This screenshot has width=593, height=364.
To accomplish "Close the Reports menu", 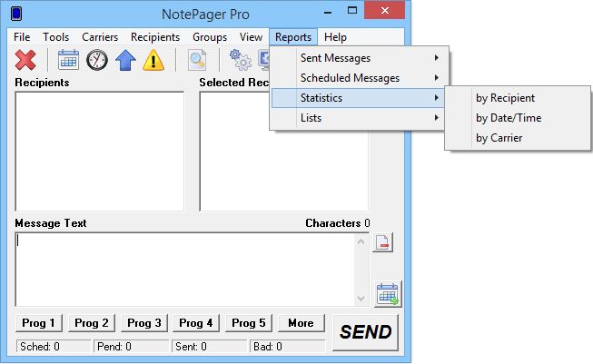I will click(x=293, y=37).
